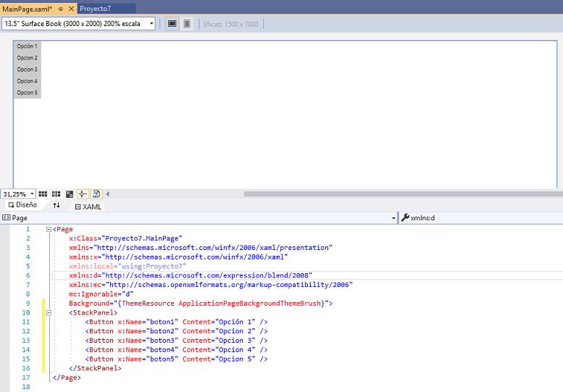Click the mc:Ignorable="d" code line

[x=101, y=294]
